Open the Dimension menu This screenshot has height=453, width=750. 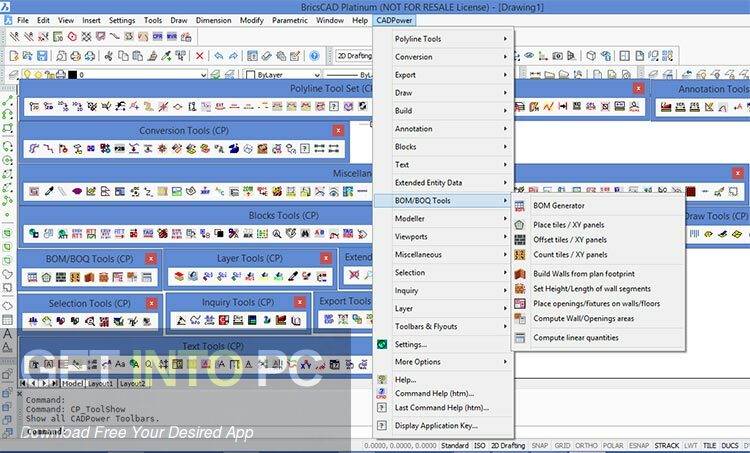[x=213, y=20]
